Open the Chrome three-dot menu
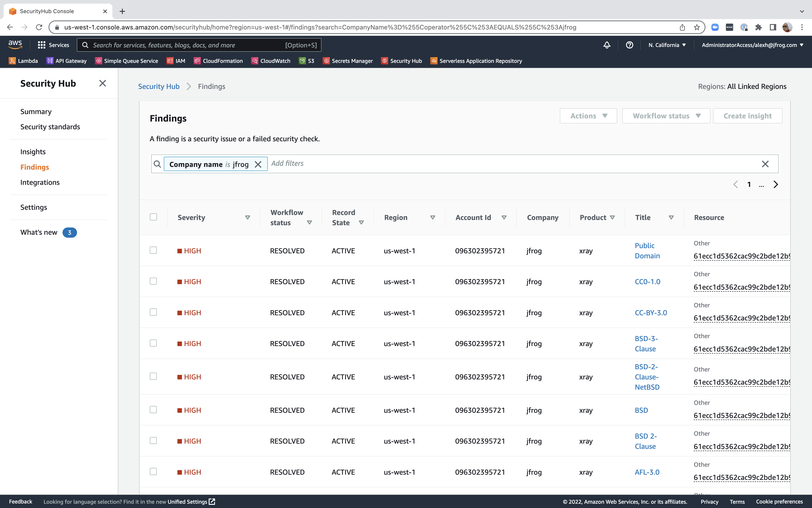This screenshot has height=508, width=812. (802, 27)
